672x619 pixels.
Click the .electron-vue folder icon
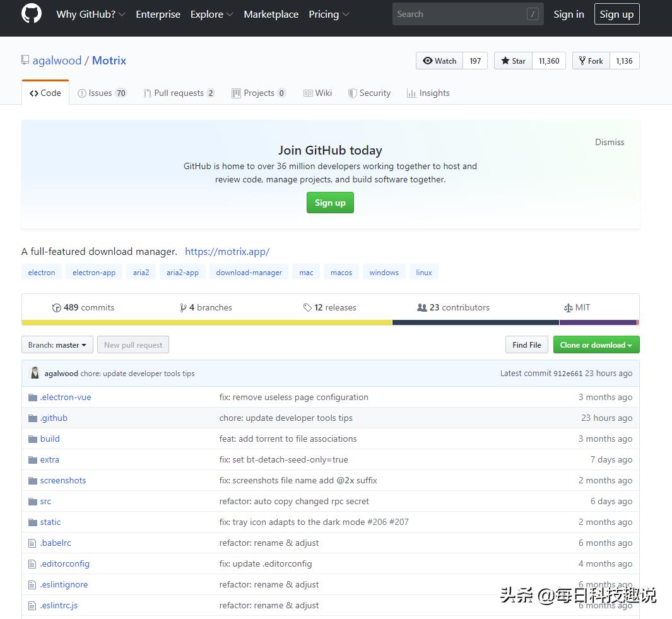tap(33, 398)
